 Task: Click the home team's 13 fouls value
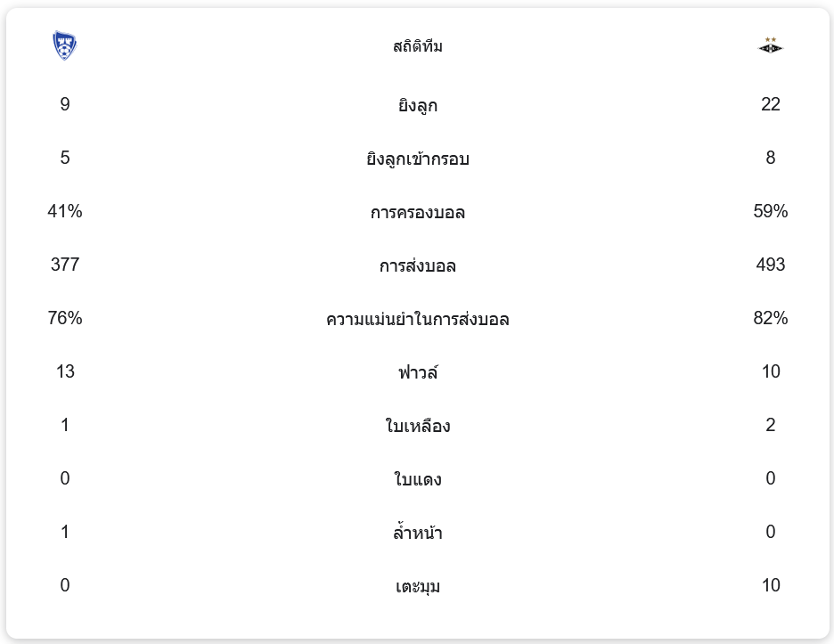coord(65,371)
